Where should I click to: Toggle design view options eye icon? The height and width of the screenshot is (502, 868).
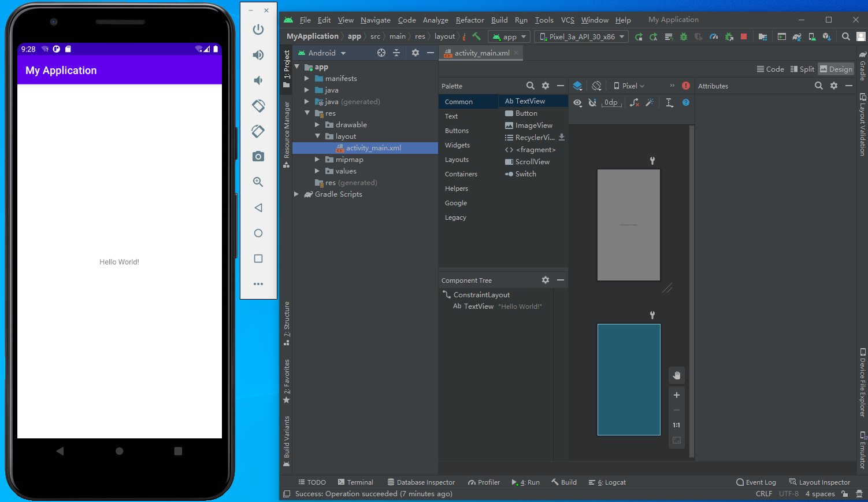click(x=577, y=102)
